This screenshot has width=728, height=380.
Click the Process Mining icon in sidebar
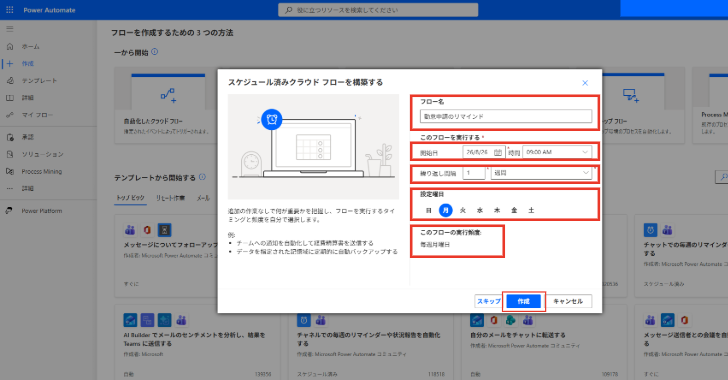click(x=10, y=171)
